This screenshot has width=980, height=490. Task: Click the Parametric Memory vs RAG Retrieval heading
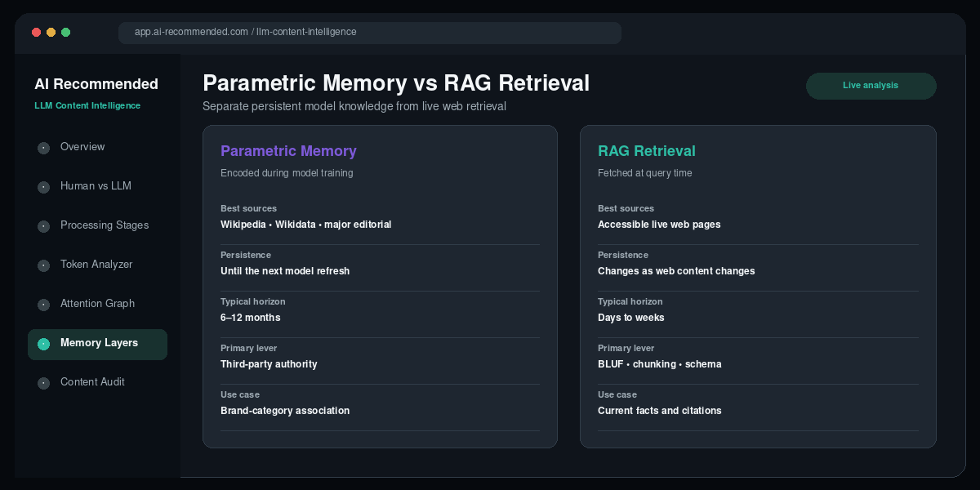pyautogui.click(x=396, y=83)
